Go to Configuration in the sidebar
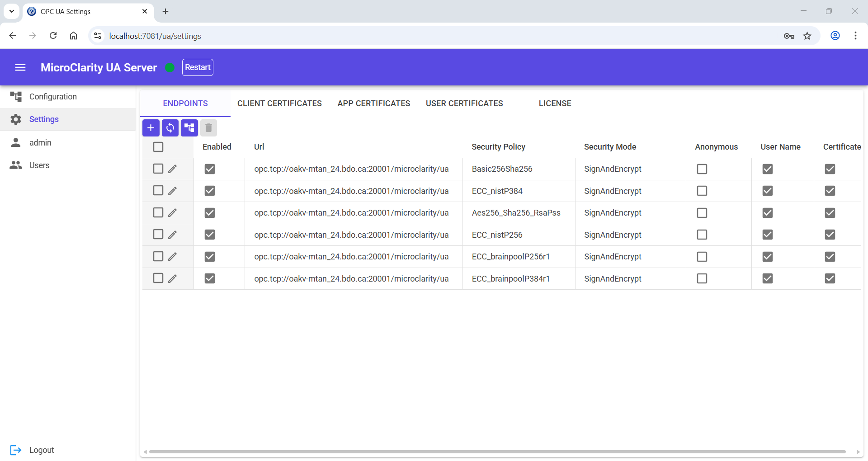This screenshot has height=461, width=868. click(53, 97)
